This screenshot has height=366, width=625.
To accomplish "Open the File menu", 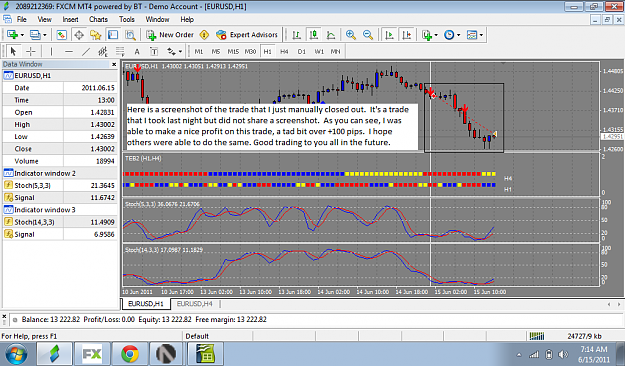I will point(22,19).
